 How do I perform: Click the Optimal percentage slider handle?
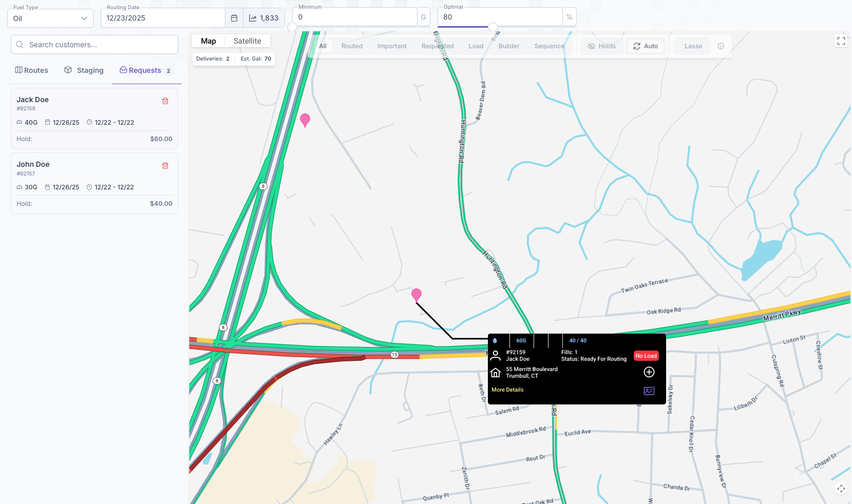(x=493, y=27)
